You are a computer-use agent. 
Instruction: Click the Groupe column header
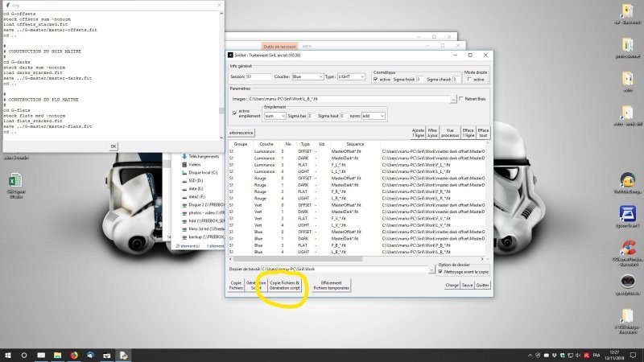click(x=241, y=144)
